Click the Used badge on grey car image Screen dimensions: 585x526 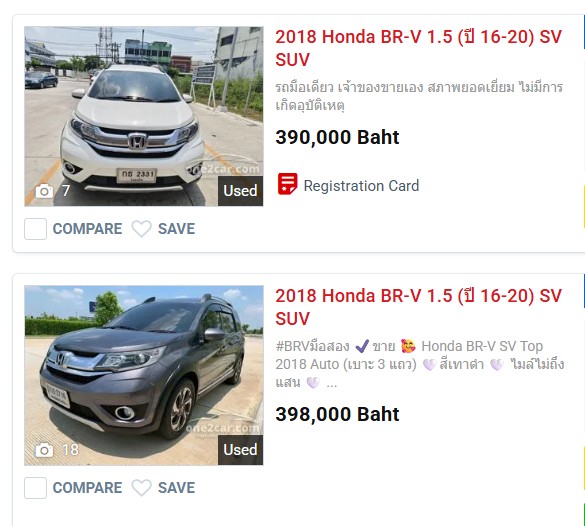240,450
